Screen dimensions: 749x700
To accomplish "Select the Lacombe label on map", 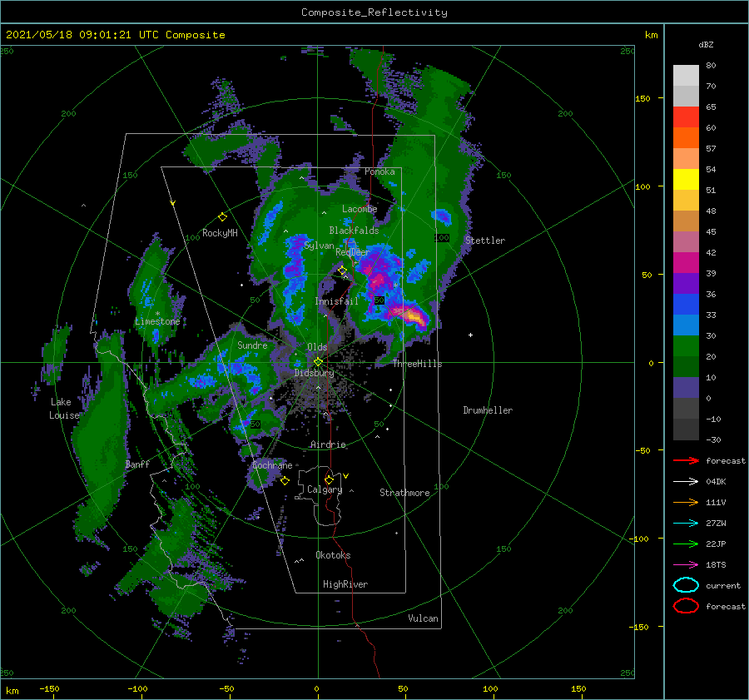I will [x=360, y=209].
